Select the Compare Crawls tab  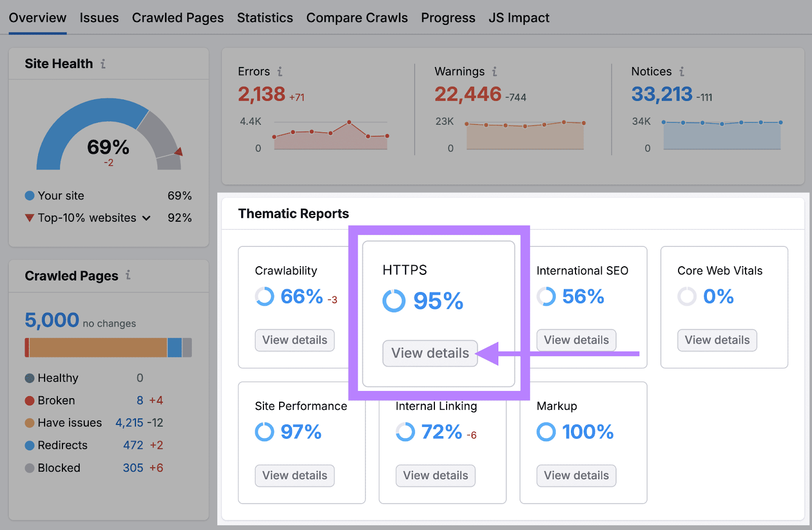(x=357, y=18)
